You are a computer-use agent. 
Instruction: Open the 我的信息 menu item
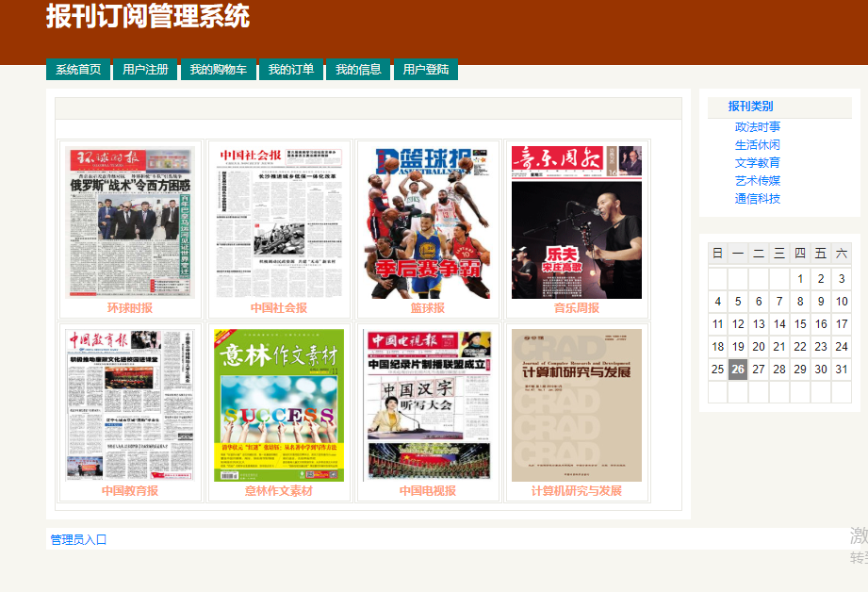(x=358, y=69)
